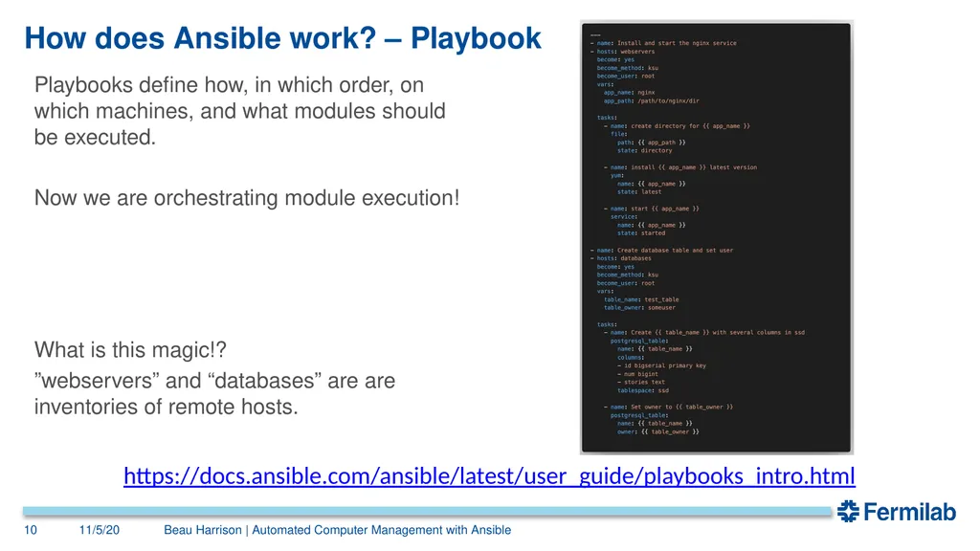Screen dimensions: 980x551
Task: Click the paragraph starting "Playbooks define how"
Action: tap(240, 111)
